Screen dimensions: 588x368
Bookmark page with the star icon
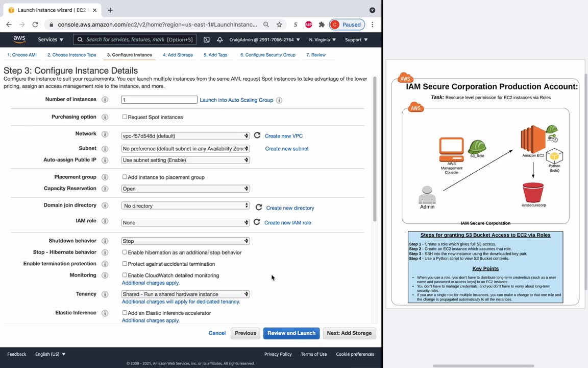tap(279, 25)
